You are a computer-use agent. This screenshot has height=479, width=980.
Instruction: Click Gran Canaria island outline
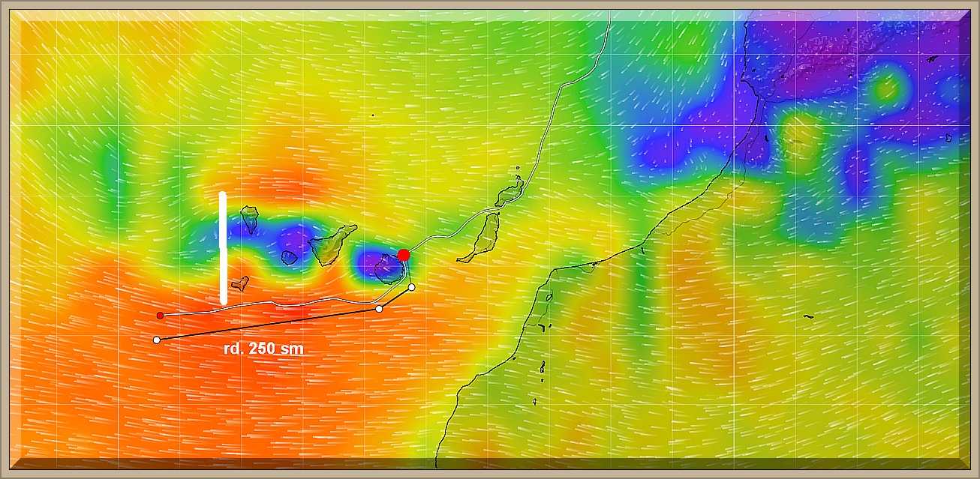(x=389, y=268)
